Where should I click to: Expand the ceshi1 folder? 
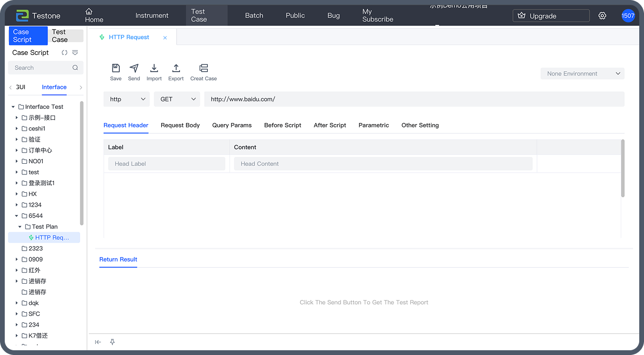[17, 128]
